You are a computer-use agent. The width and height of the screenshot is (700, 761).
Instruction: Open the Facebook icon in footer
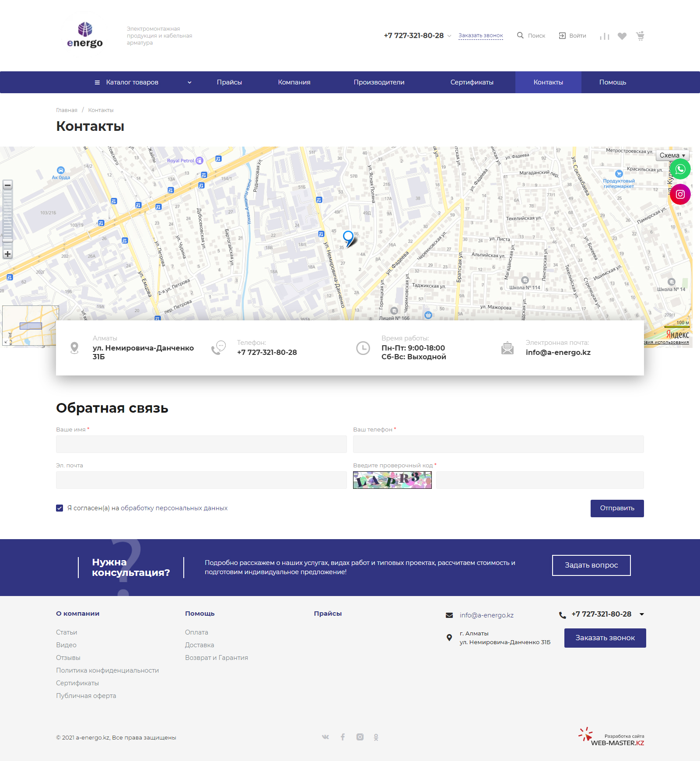(343, 737)
